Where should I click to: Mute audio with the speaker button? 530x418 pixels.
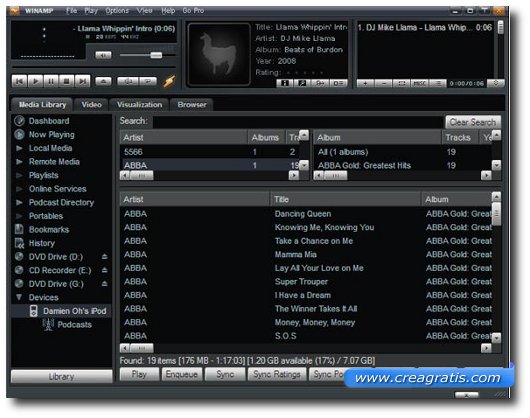pos(103,55)
